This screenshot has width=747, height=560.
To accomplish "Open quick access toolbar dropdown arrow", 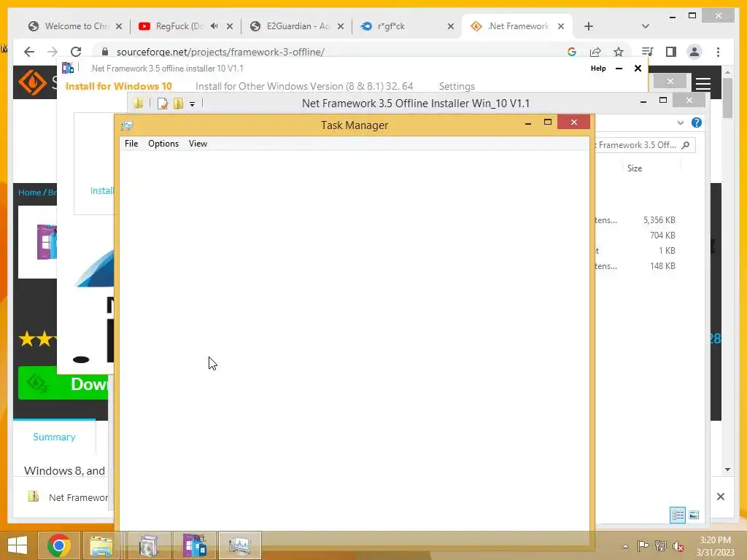I will pyautogui.click(x=192, y=104).
